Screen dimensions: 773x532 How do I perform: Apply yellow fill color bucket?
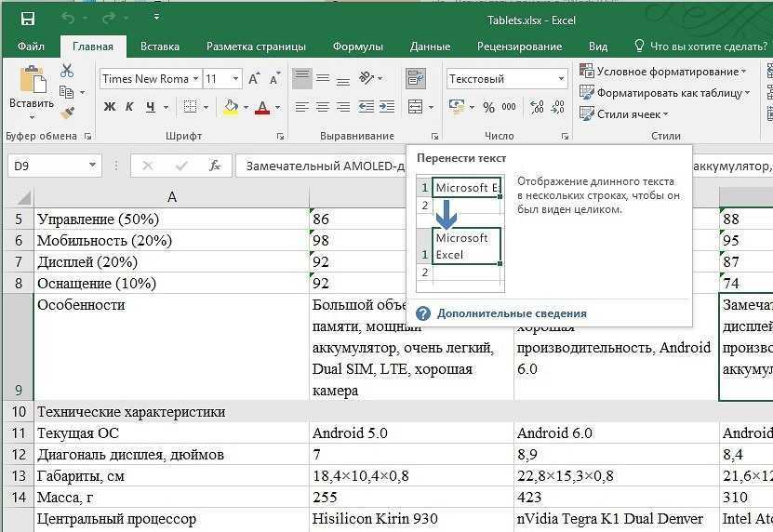[231, 107]
